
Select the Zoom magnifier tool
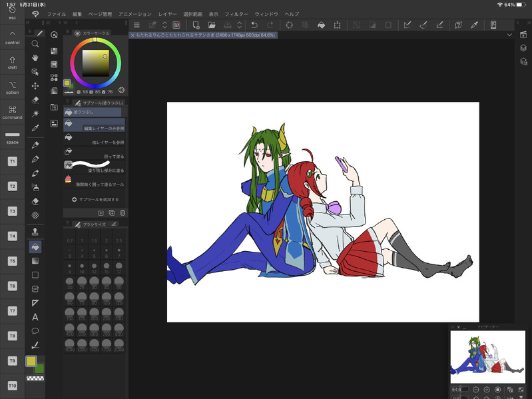point(35,44)
